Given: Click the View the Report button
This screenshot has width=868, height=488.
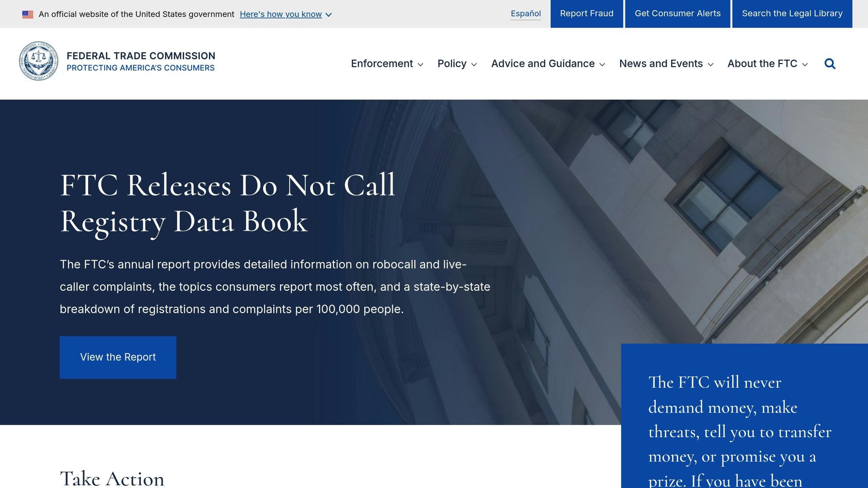Looking at the screenshot, I should (118, 357).
